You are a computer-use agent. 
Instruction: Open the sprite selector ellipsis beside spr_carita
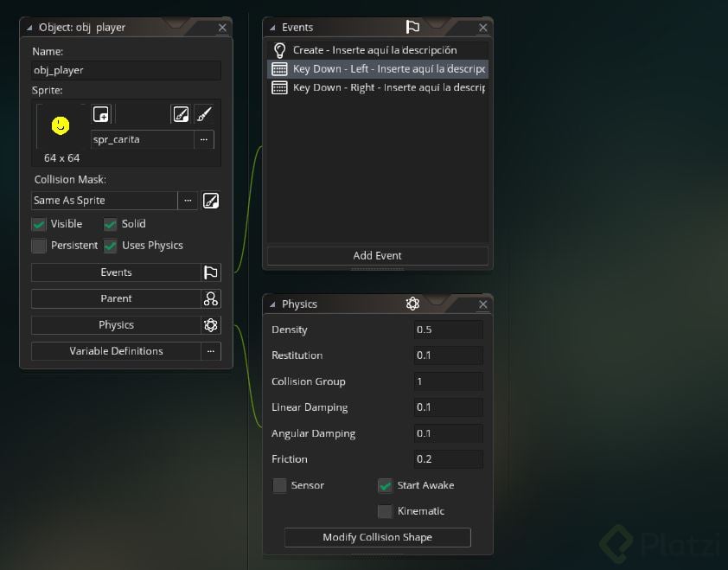pos(204,139)
